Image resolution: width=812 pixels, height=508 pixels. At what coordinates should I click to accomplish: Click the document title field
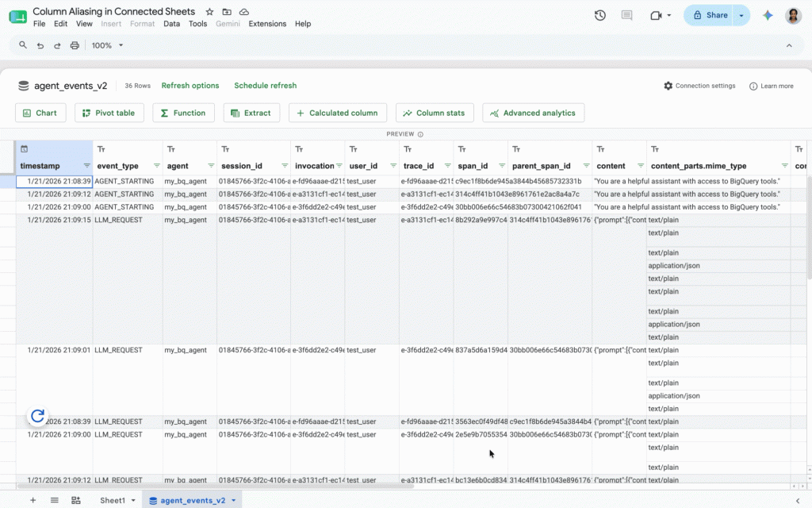point(114,11)
